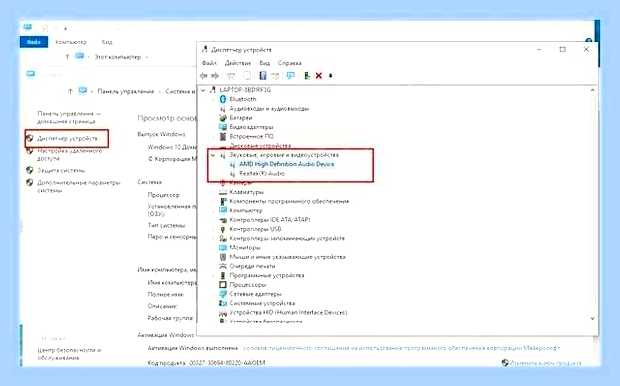This screenshot has width=620, height=386.
Task: Select Устройства HID (Human Interface Devices)
Action: click(288, 312)
